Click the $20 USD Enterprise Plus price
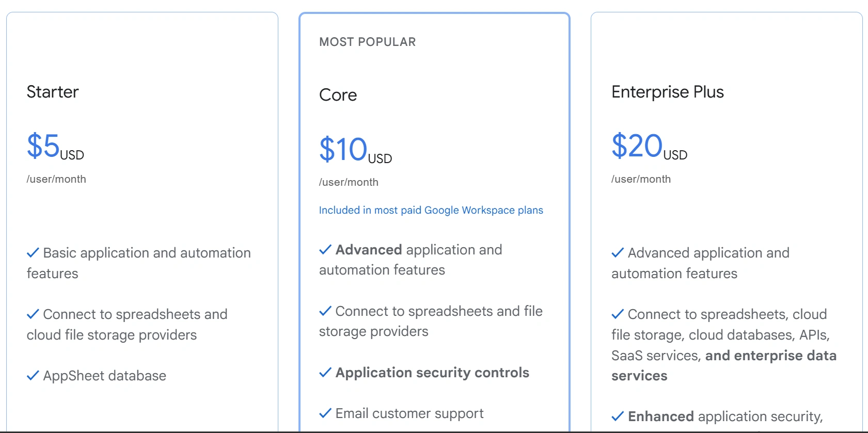This screenshot has width=868, height=433. point(649,146)
